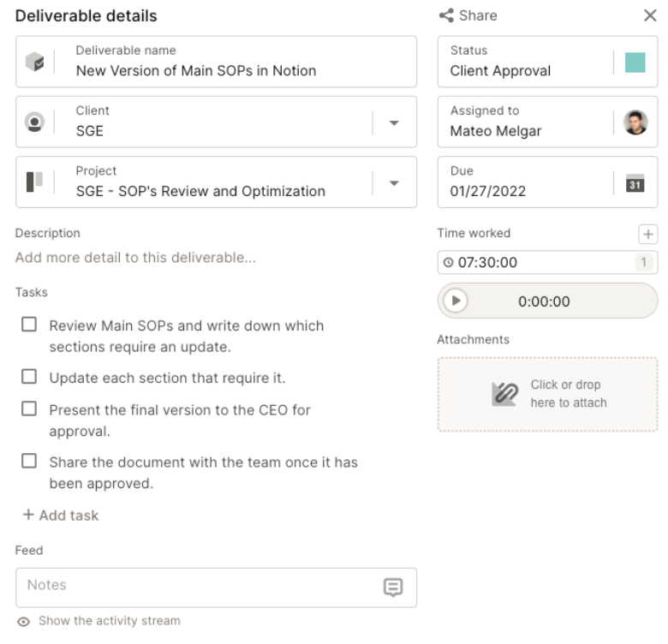Check the Share the document task

point(30,461)
